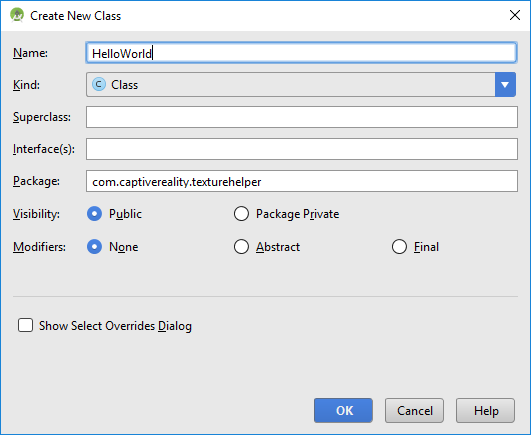Select the Package Private visibility option

241,214
